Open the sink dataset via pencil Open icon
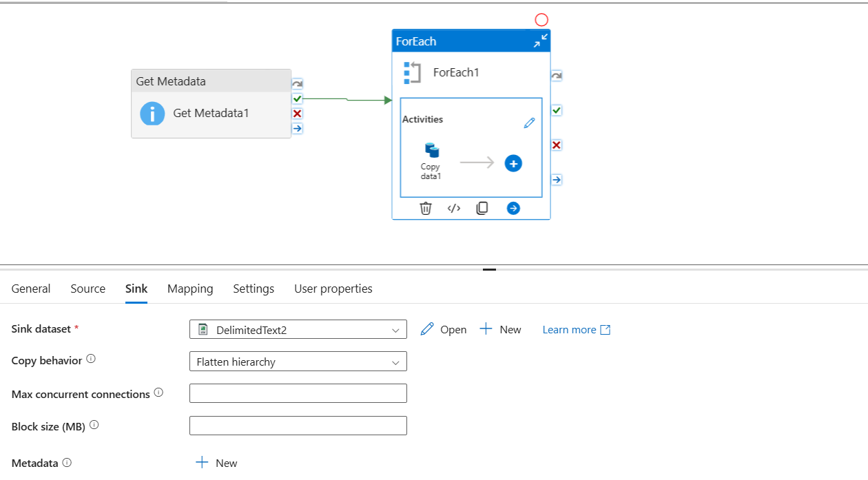 tap(443, 329)
